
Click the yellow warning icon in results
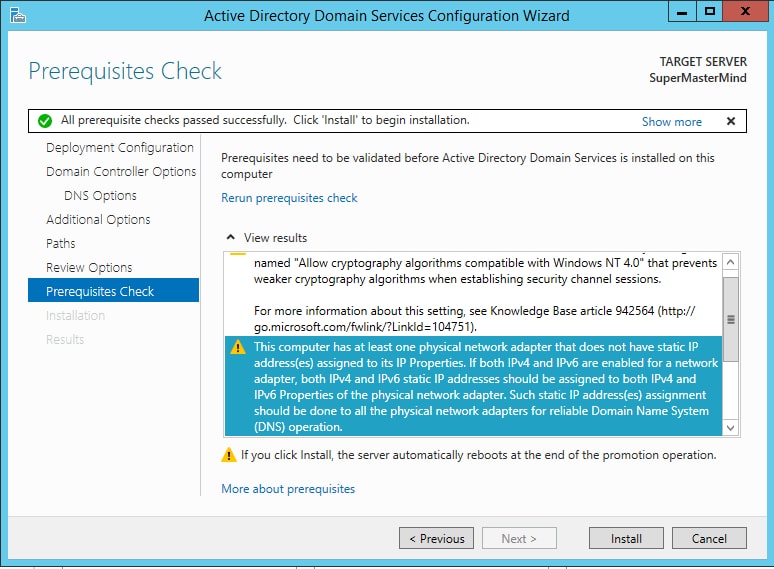pos(237,347)
